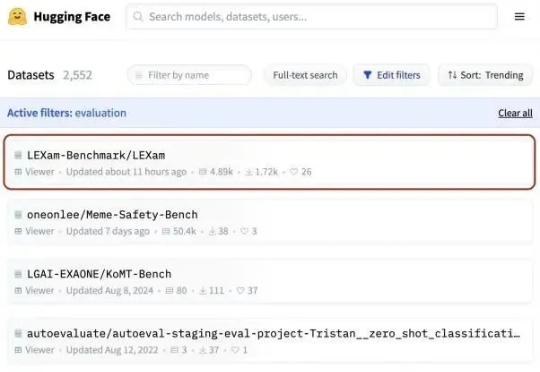The image size is (540, 372).
Task: Click the Edit filters button
Action: click(392, 75)
